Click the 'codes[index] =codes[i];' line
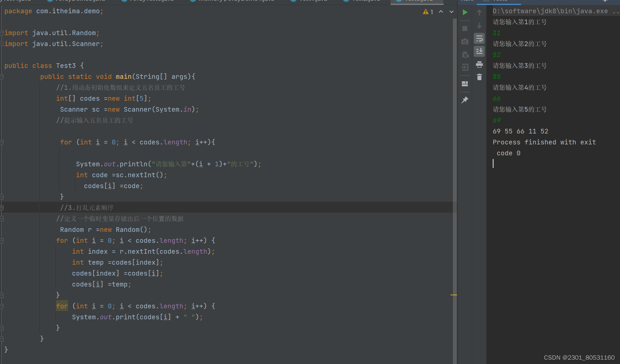 117,274
